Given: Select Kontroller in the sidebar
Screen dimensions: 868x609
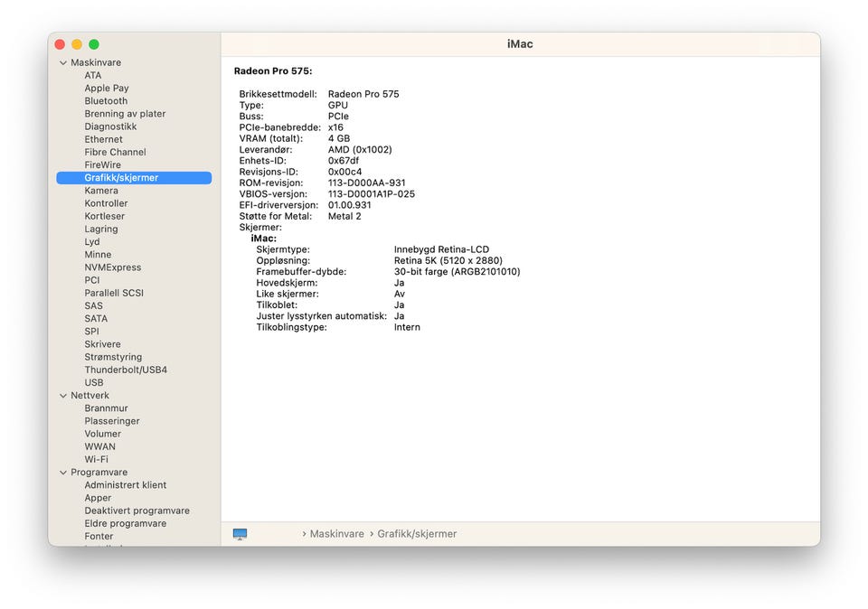Looking at the screenshot, I should point(107,203).
